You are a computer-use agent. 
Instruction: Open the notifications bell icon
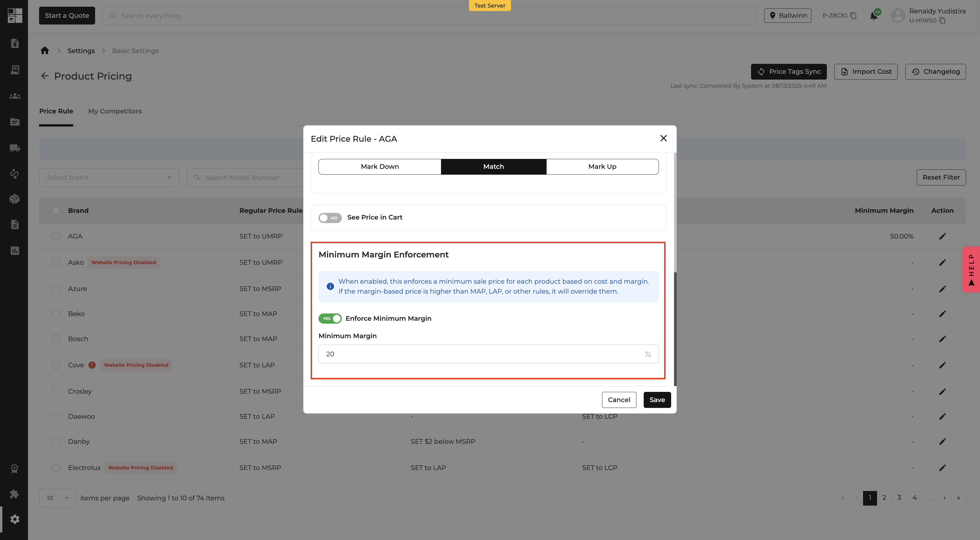tap(874, 15)
